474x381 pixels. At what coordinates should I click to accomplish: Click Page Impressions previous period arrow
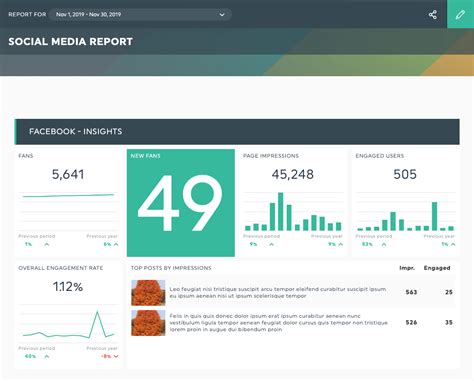coord(271,244)
